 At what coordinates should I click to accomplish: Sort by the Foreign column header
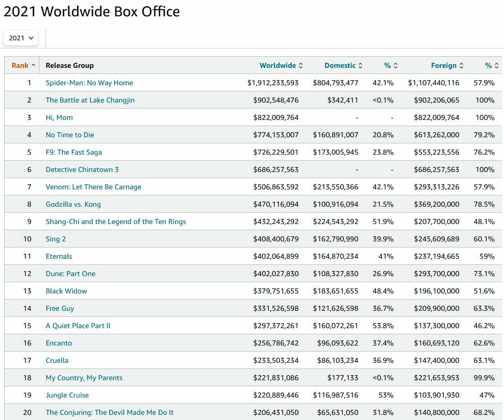pyautogui.click(x=443, y=65)
